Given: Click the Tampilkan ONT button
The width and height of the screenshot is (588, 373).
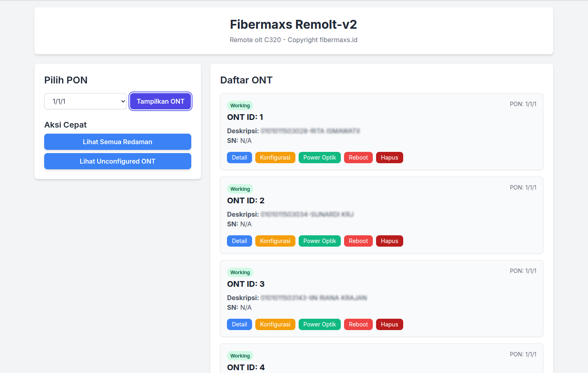Looking at the screenshot, I should (x=160, y=101).
